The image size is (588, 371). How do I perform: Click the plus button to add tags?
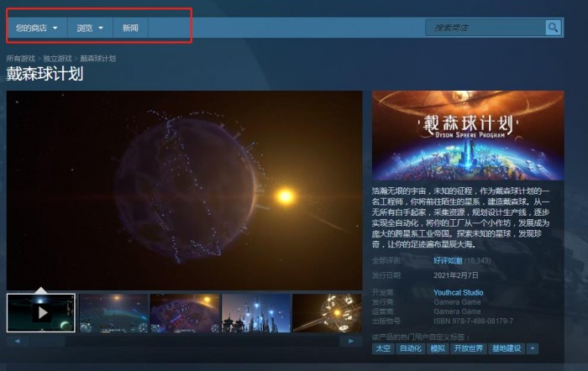tap(532, 348)
